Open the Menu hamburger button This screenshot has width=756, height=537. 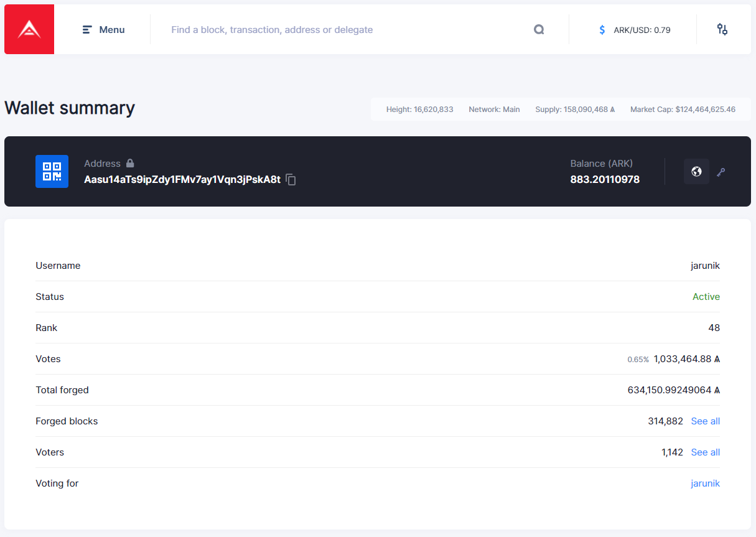(104, 30)
